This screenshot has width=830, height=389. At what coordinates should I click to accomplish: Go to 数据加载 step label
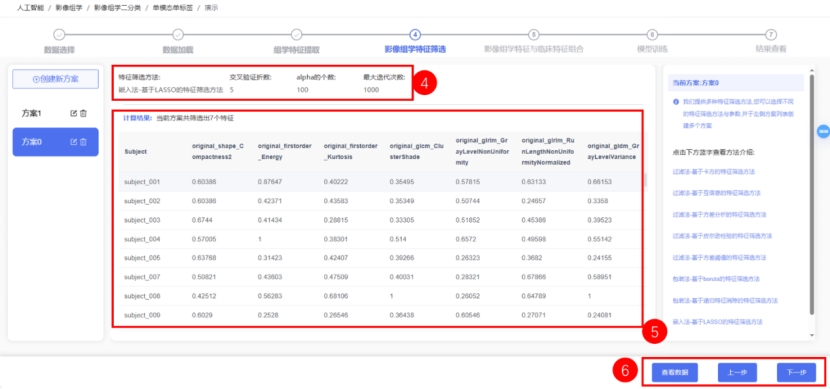(178, 50)
